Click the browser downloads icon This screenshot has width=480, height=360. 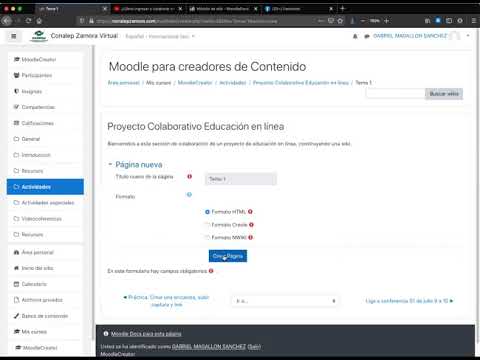pyautogui.click(x=352, y=21)
